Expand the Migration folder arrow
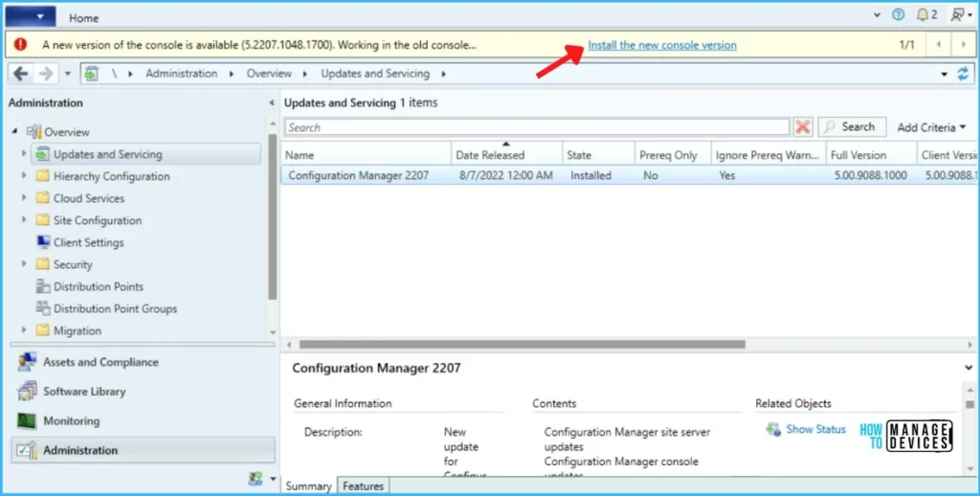Screen dimensions: 980x496 click(24, 331)
